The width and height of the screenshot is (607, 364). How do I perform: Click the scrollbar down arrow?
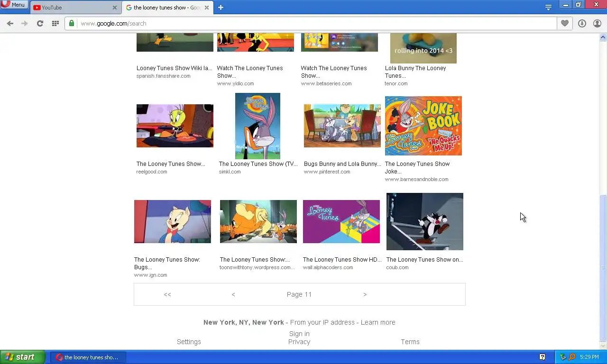click(603, 346)
